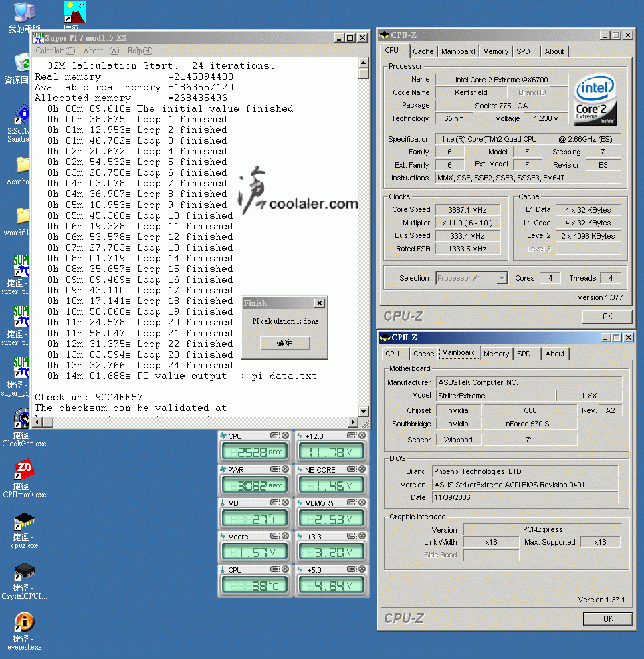Switch to the Cache tab in upper CPU-Z
The width and height of the screenshot is (644, 659).
point(423,51)
